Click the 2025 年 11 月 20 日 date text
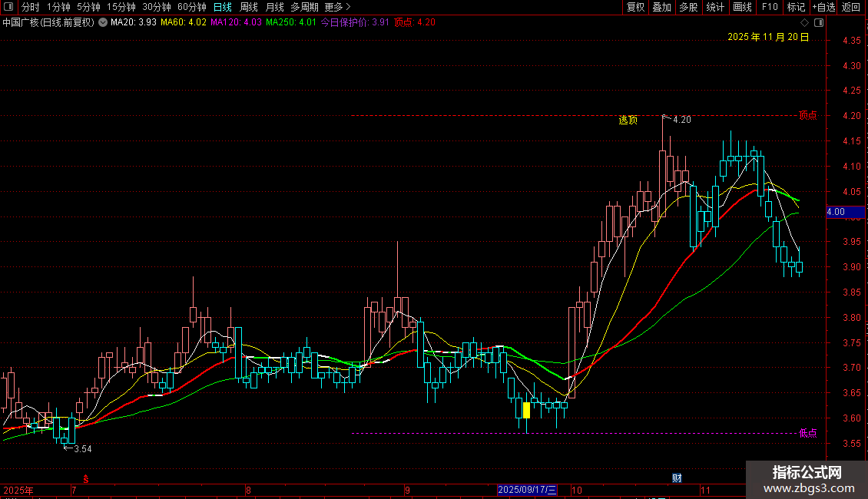Viewport: 868px width, 499px height. 768,37
